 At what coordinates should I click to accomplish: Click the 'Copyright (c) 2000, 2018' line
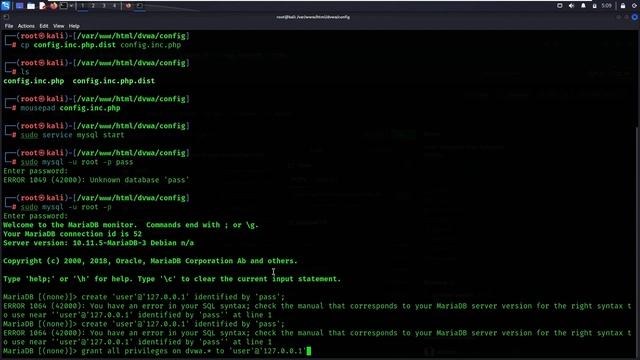pos(150,261)
